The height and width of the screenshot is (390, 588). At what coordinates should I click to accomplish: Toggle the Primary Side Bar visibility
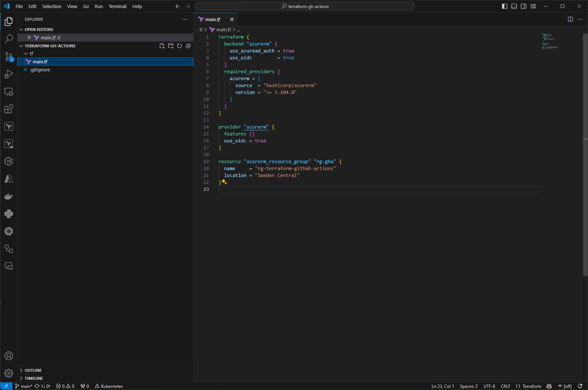coord(504,6)
